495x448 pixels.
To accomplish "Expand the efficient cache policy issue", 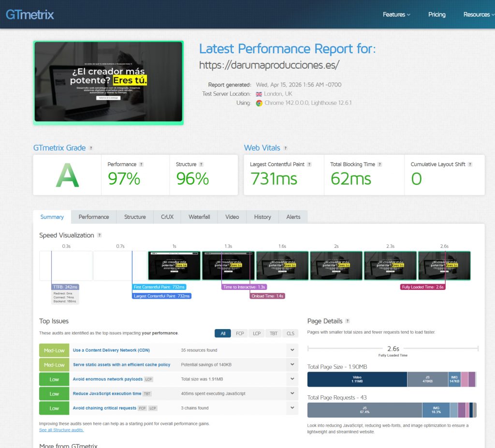I will (x=292, y=365).
